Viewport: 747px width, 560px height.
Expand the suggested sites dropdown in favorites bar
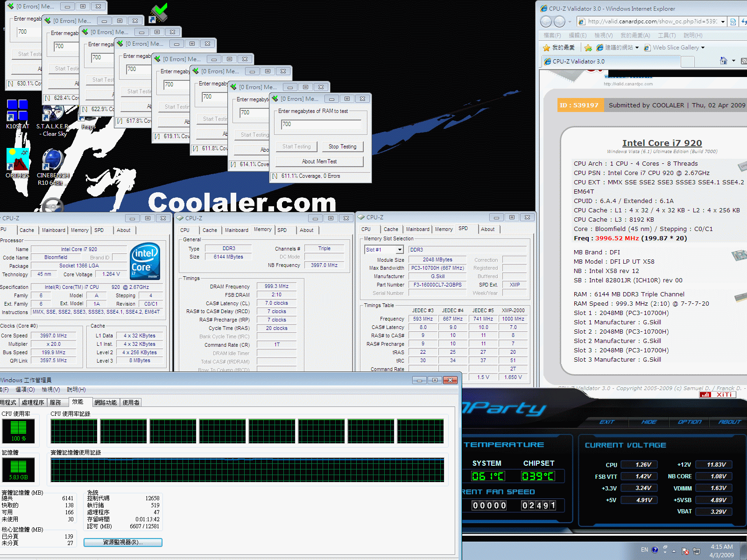click(x=637, y=48)
